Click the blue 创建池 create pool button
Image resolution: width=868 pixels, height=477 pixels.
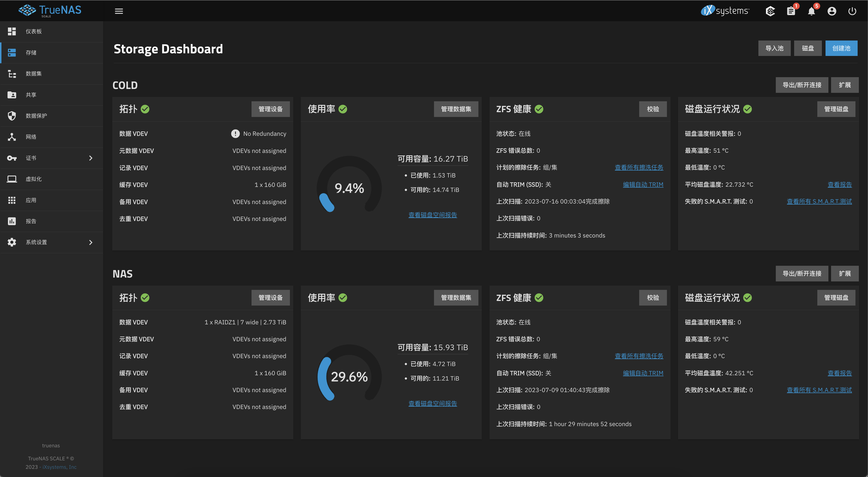pyautogui.click(x=841, y=48)
